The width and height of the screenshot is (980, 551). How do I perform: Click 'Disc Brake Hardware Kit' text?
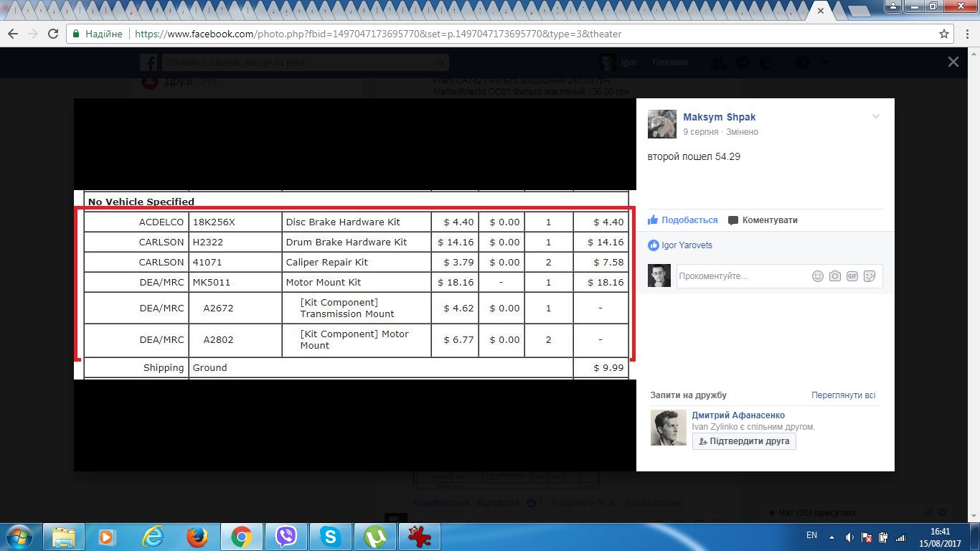(343, 222)
